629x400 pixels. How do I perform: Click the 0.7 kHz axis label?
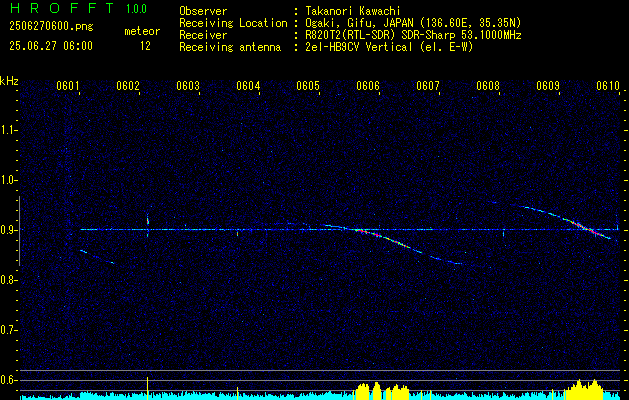coord(7,330)
